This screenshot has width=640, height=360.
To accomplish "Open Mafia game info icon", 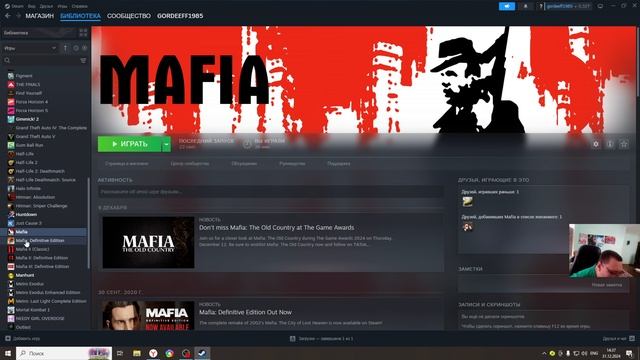I will pyautogui.click(x=610, y=144).
